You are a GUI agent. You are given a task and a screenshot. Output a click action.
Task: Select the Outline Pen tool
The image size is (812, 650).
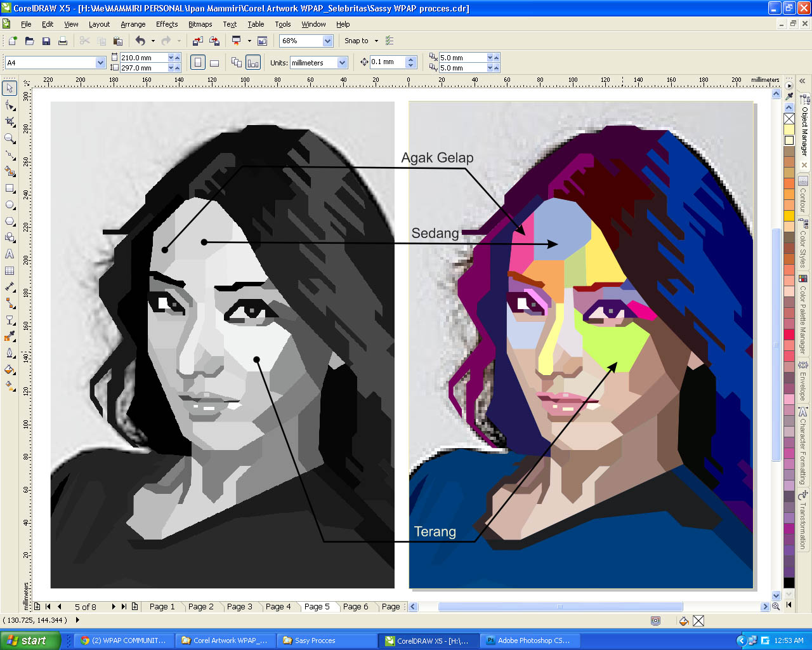(x=10, y=353)
